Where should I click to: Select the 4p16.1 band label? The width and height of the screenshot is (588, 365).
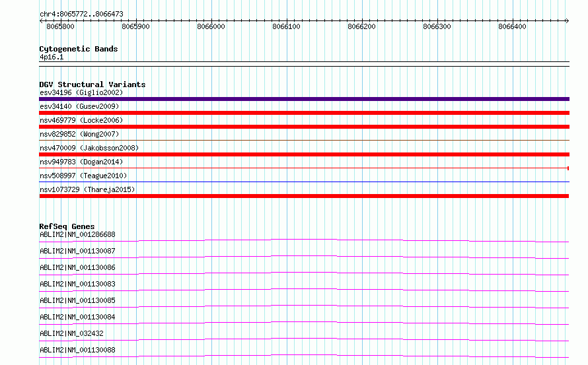click(52, 57)
